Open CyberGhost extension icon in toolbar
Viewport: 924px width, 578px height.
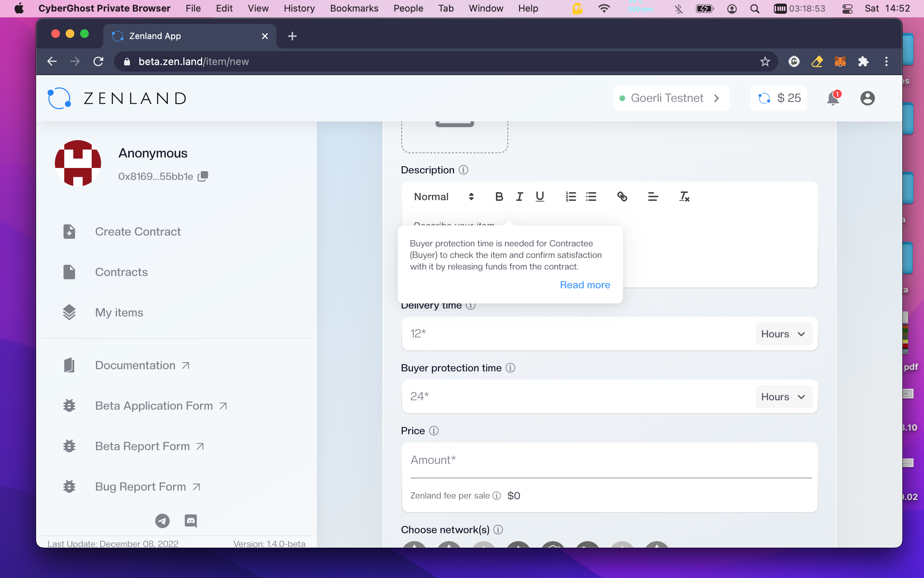pyautogui.click(x=794, y=61)
